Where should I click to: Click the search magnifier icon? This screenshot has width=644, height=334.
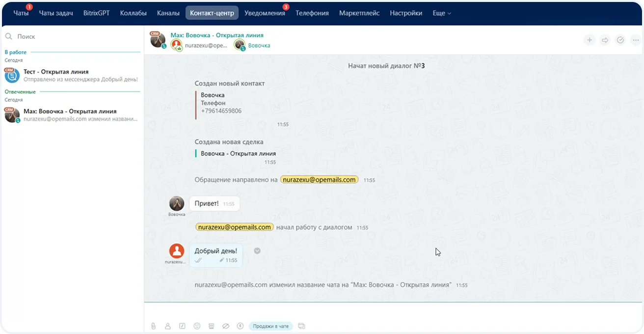(9, 36)
